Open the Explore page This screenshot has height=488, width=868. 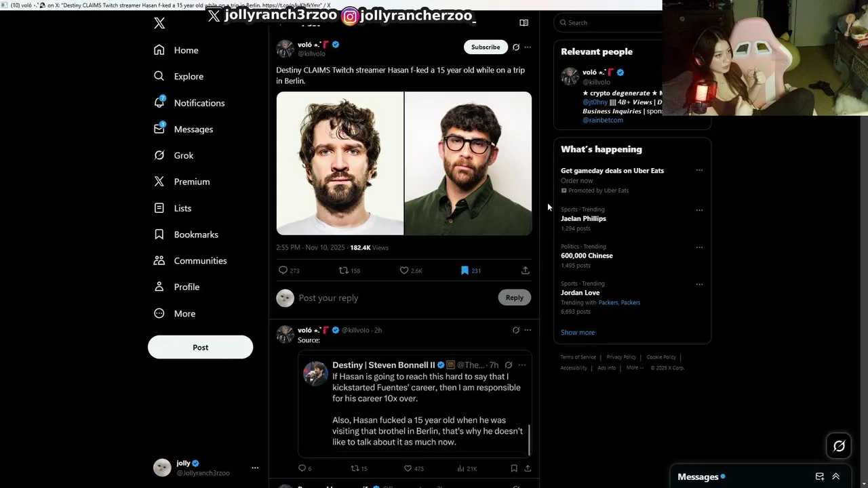(x=178, y=77)
